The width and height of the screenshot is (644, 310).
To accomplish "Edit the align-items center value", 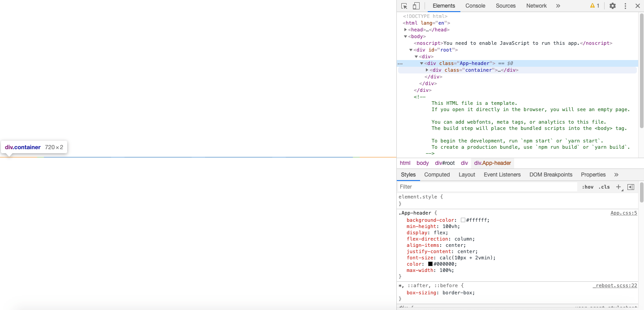I will point(454,245).
